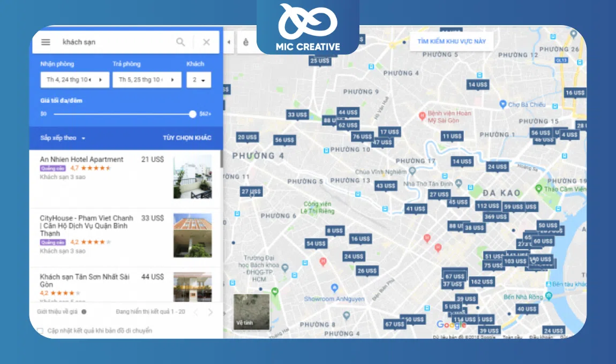Open Khách sạn Tân Sơn Nhất Sài Gòn result
The width and height of the screenshot is (616, 364).
click(85, 280)
